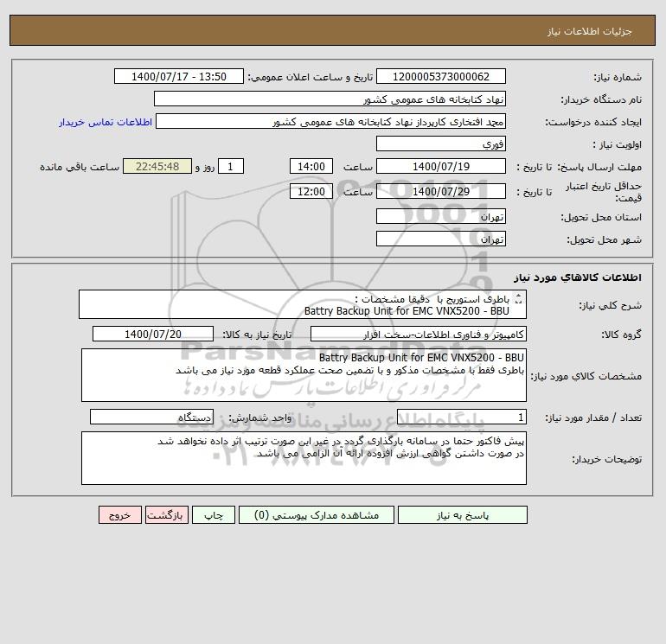
Task: Click the بازگشت back button
Action: pos(166,515)
